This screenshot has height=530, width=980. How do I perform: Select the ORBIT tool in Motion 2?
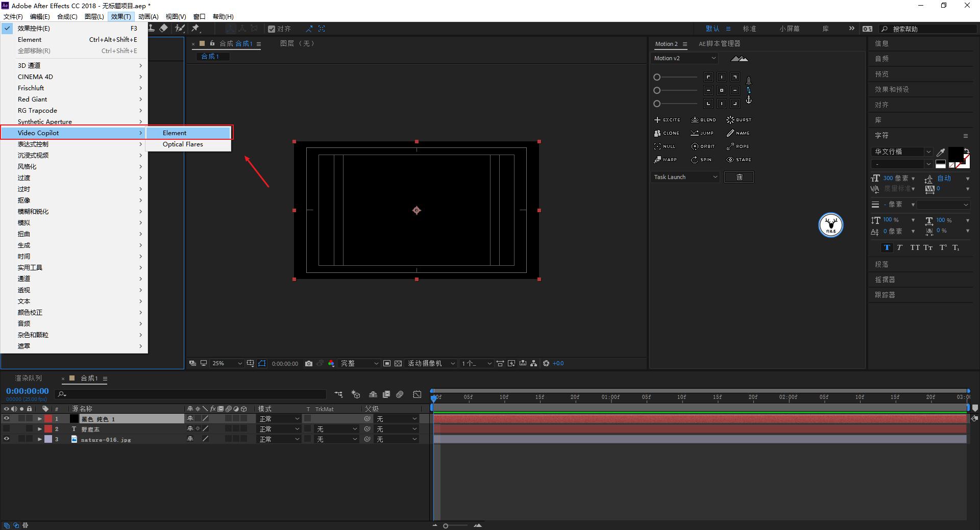(703, 146)
